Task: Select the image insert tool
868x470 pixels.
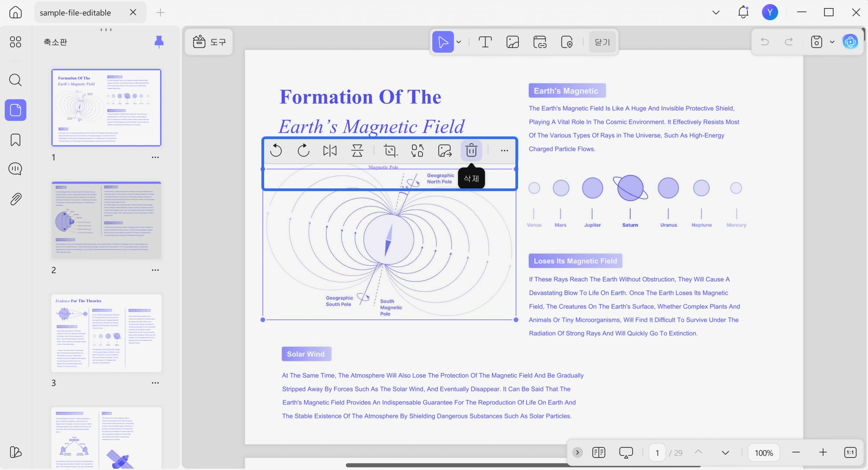Action: pos(512,42)
